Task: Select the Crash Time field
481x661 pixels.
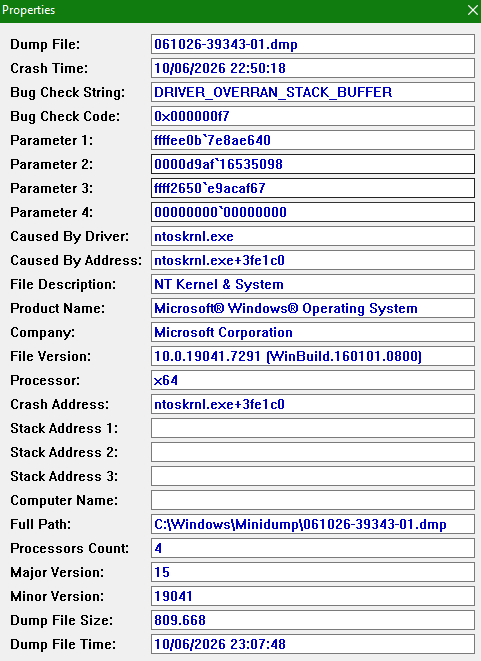Action: [x=313, y=68]
